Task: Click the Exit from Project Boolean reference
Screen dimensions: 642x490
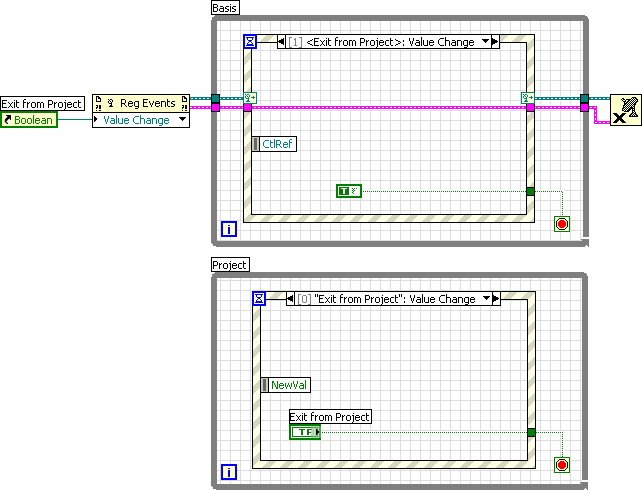Action: click(29, 120)
